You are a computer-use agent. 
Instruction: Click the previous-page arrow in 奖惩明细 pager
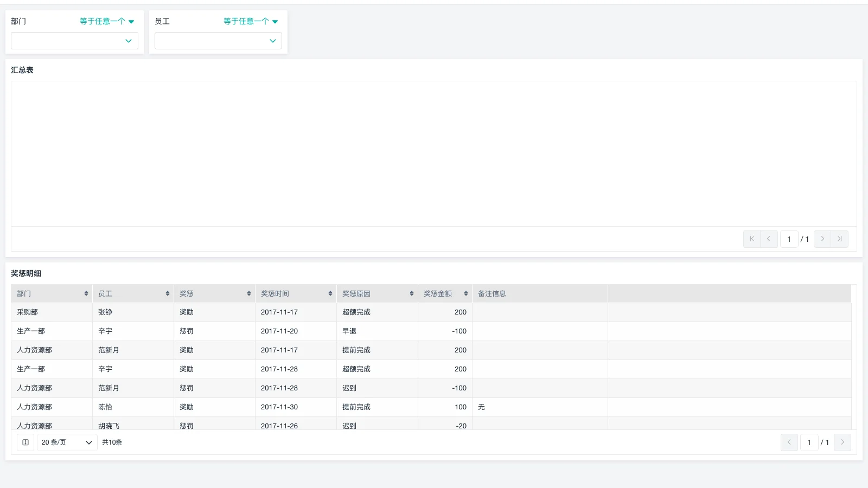pyautogui.click(x=789, y=442)
